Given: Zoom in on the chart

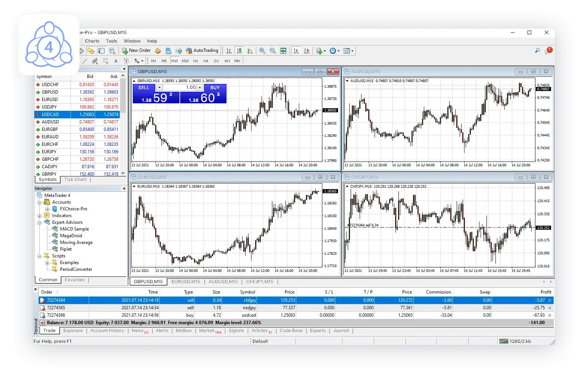Looking at the screenshot, I should pyautogui.click(x=262, y=51).
